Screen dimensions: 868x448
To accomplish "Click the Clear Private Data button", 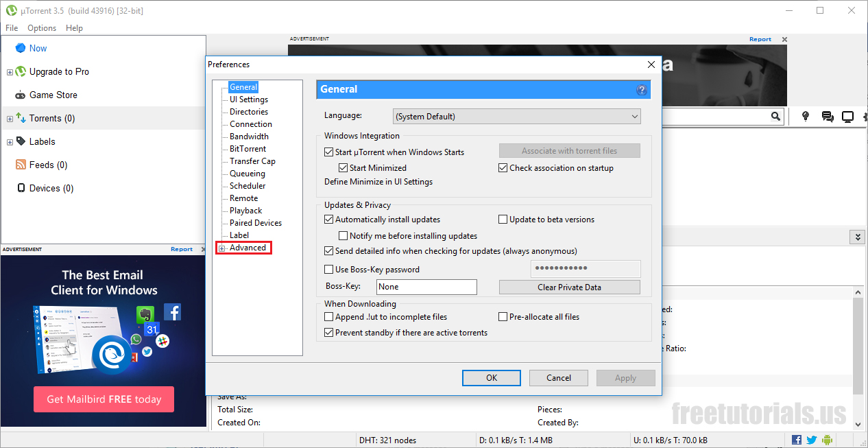I will (569, 287).
